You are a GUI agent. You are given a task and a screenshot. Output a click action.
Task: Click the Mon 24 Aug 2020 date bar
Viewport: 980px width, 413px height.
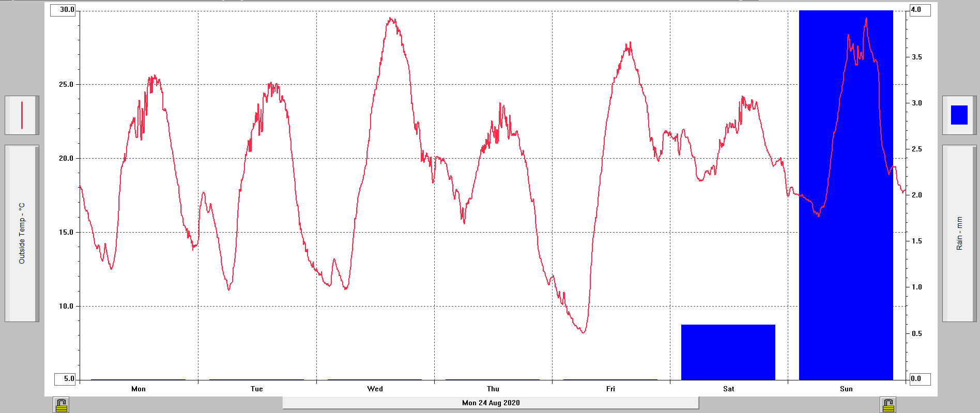[491, 403]
